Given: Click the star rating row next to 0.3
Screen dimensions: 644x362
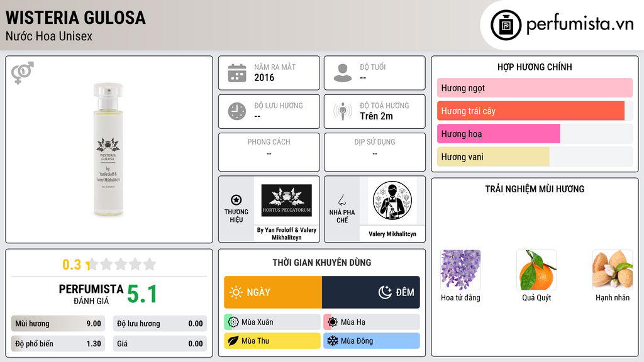Looking at the screenshot, I should pyautogui.click(x=121, y=265).
